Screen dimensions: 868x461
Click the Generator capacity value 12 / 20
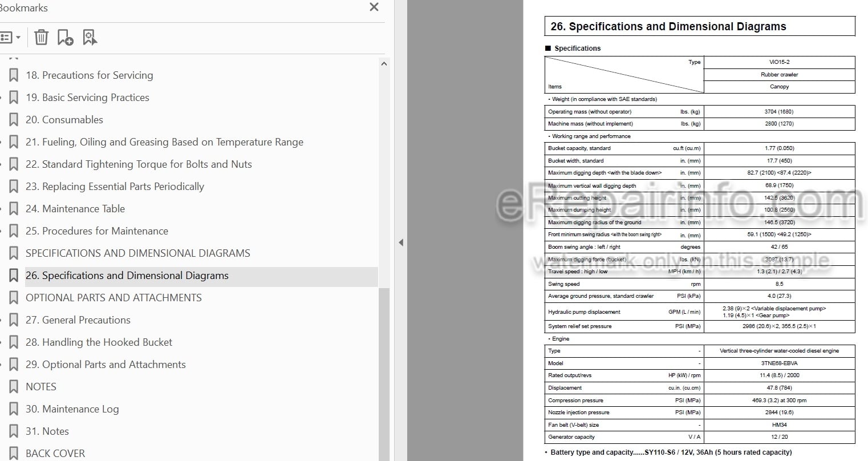click(779, 437)
